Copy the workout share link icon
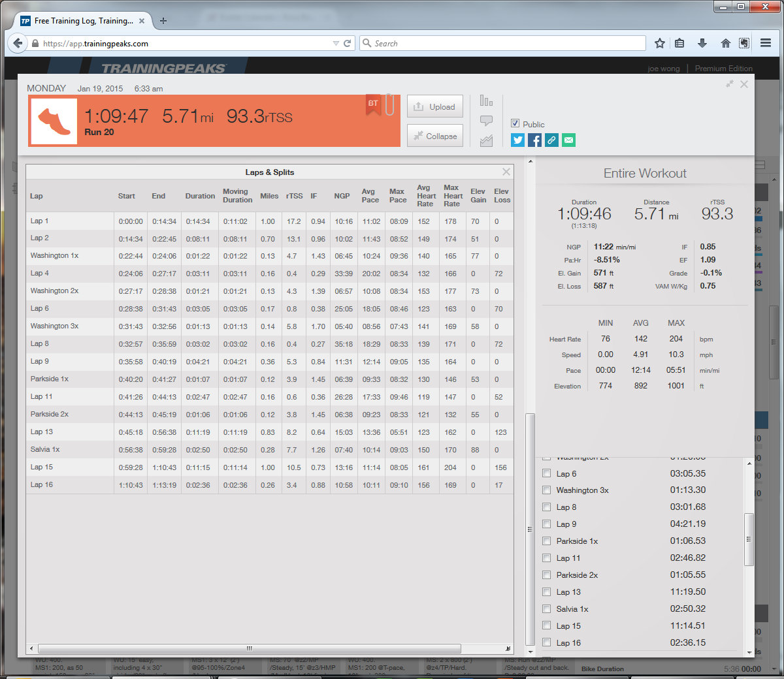 [551, 140]
